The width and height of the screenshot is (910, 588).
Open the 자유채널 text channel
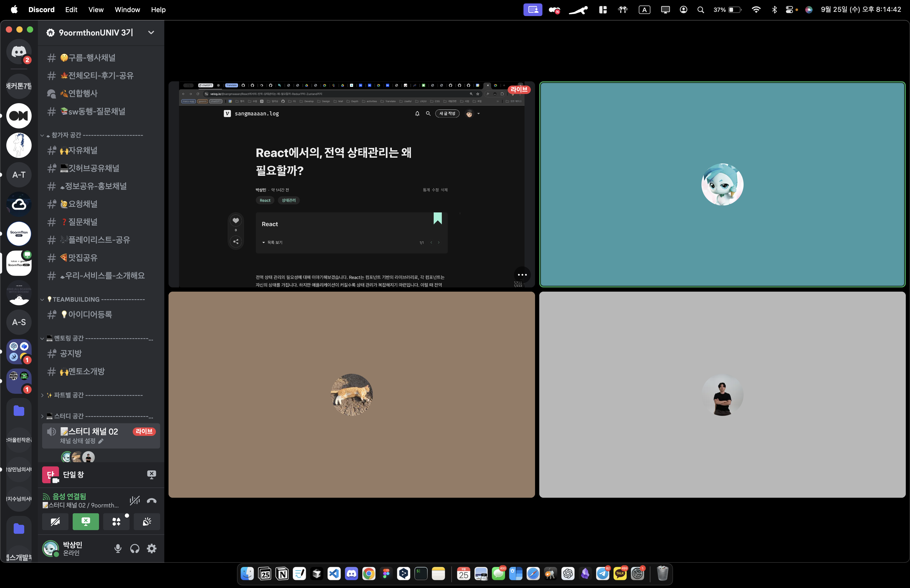point(82,151)
